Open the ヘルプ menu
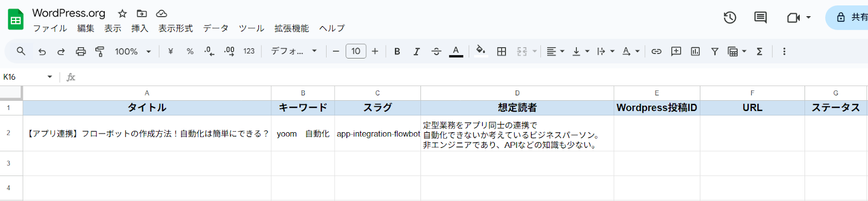 tap(332, 28)
